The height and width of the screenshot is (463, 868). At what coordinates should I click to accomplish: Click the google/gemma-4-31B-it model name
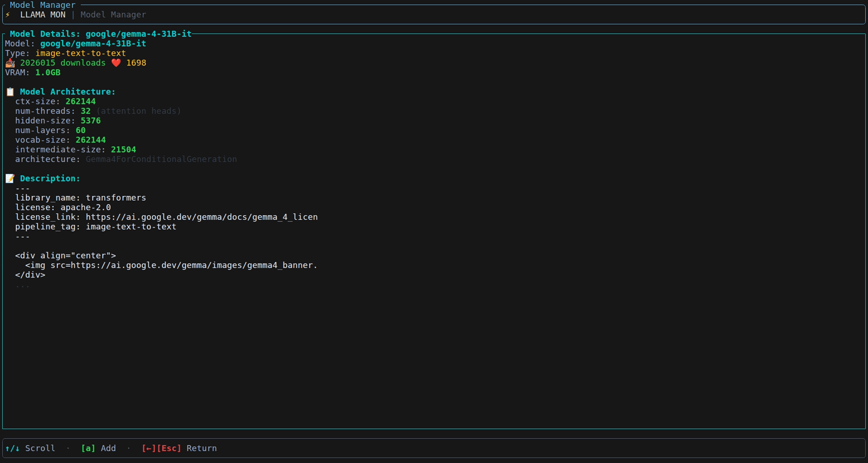(x=93, y=44)
